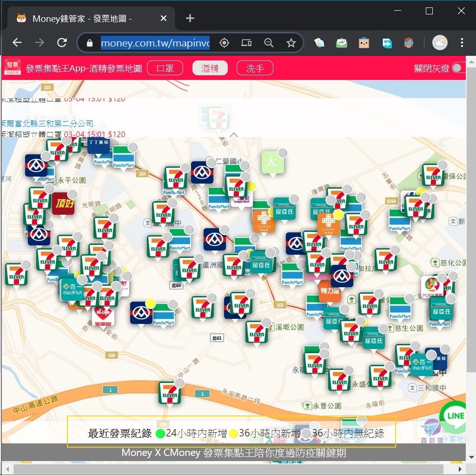Click the horizontal scrollbar right arrow

click(x=460, y=469)
